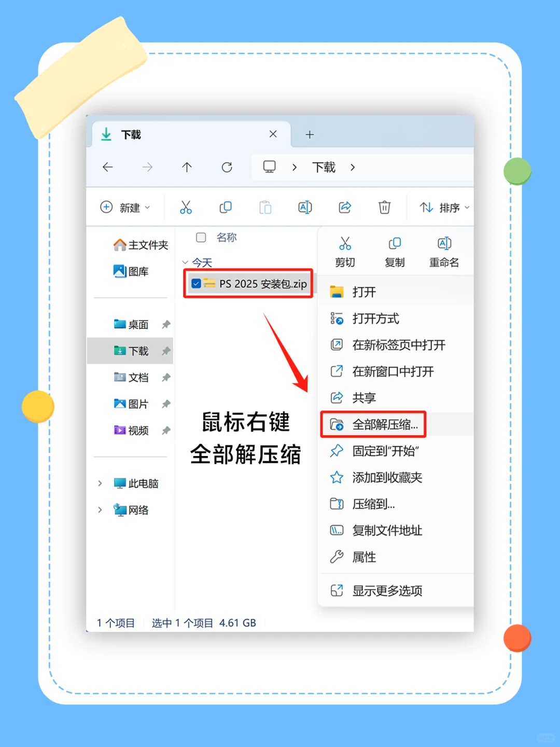Click the Share icon in the toolbar

(345, 207)
